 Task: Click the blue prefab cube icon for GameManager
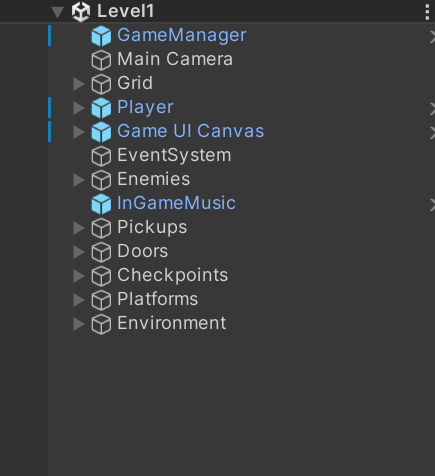(x=101, y=36)
